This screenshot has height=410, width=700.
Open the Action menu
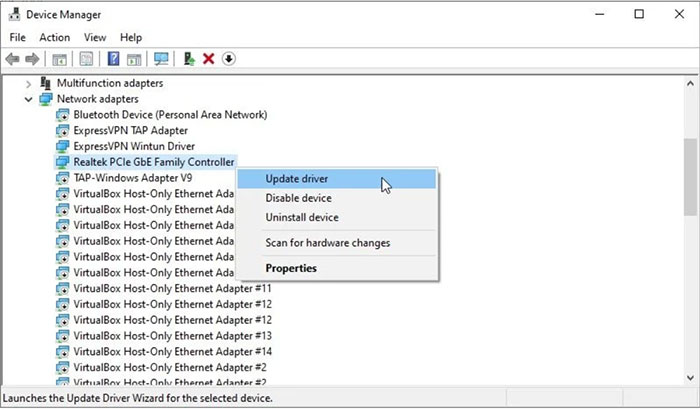[54, 38]
